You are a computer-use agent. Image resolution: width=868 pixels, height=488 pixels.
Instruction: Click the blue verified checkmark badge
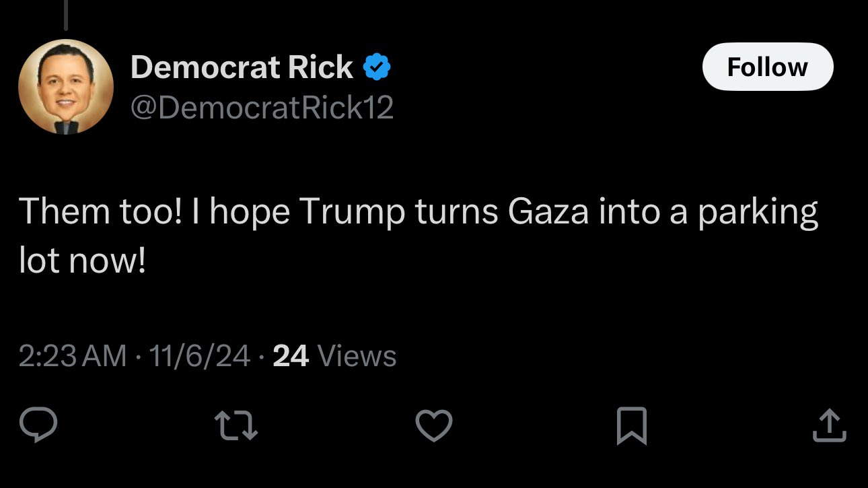[377, 67]
